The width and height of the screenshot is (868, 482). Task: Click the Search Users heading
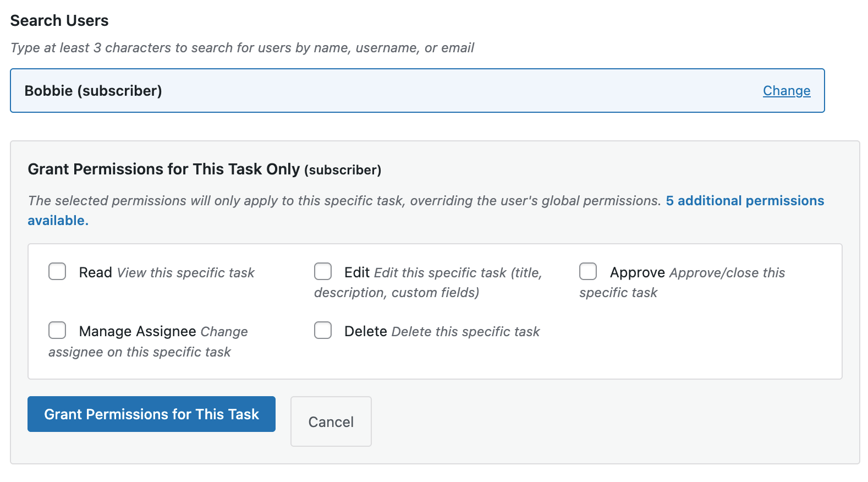(x=59, y=21)
